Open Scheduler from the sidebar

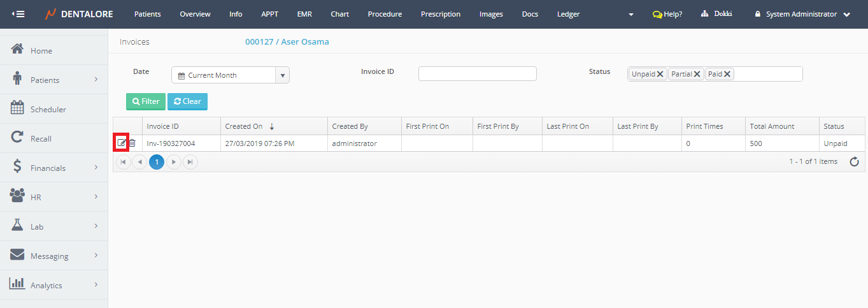click(x=48, y=110)
